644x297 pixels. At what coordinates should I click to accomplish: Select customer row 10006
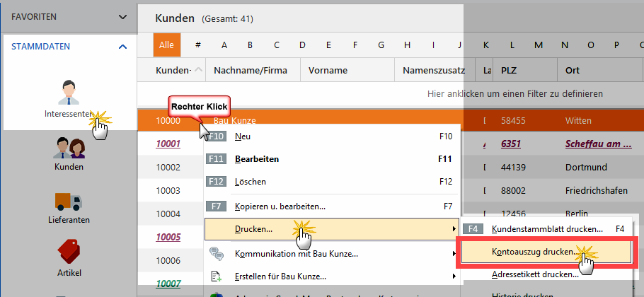pos(168,260)
